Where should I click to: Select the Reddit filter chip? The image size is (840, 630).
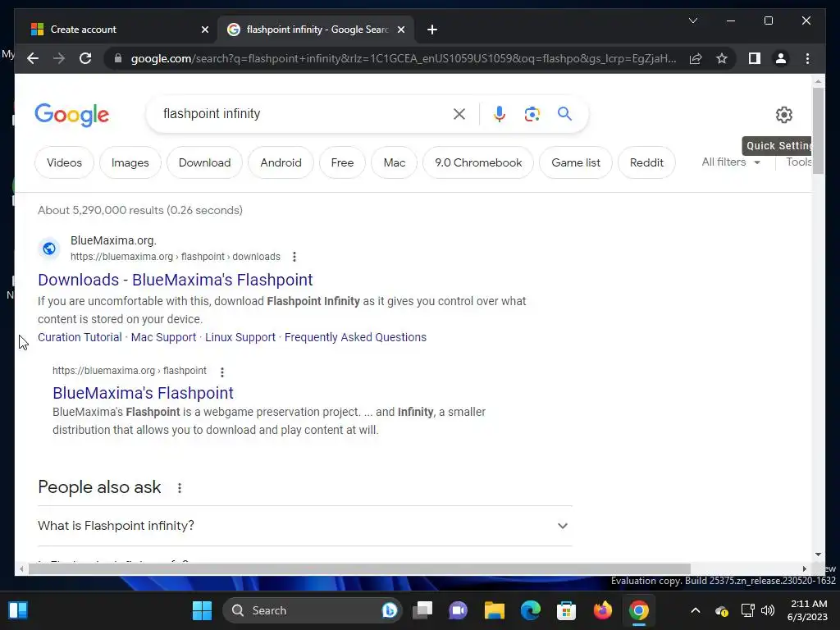click(646, 162)
